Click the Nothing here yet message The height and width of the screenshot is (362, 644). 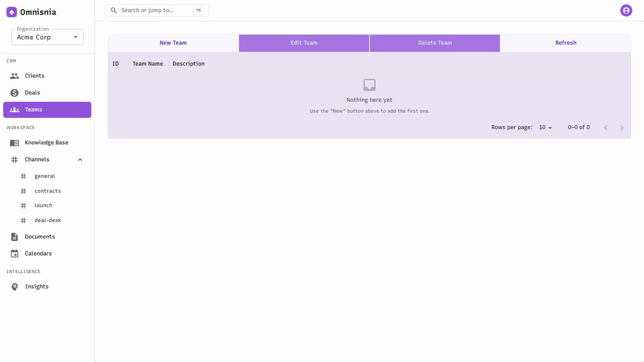[x=369, y=100]
